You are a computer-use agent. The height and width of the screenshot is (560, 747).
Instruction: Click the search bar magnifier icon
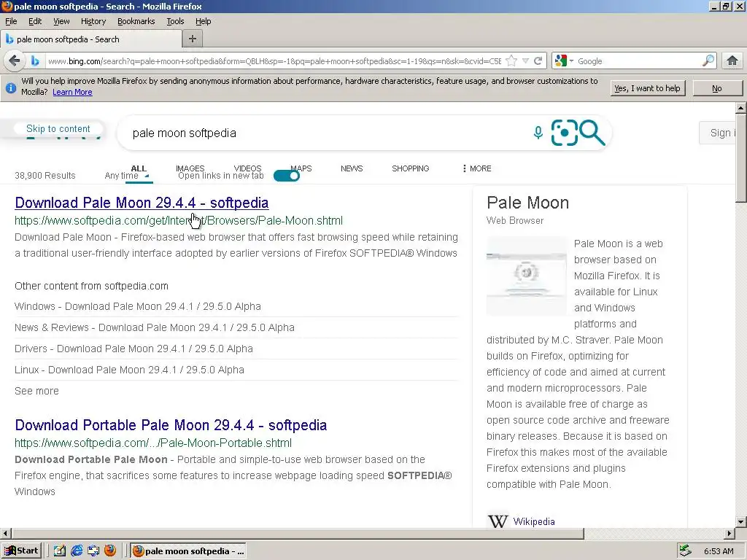point(708,61)
